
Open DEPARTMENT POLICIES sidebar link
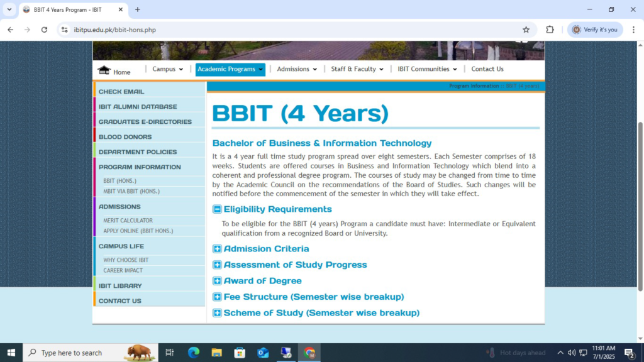pos(138,152)
